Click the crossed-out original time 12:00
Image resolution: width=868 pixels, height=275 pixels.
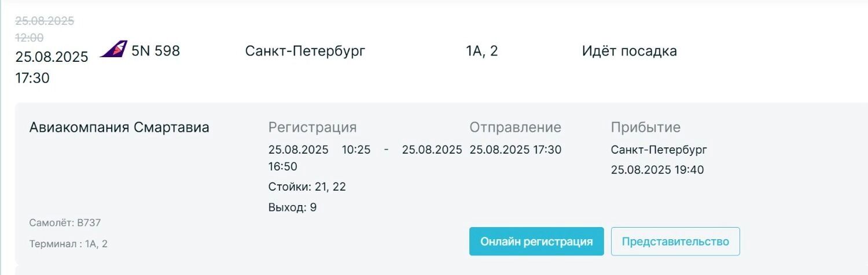coord(29,38)
